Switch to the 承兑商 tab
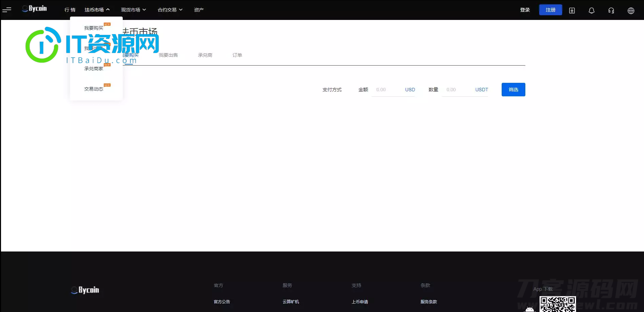This screenshot has height=312, width=644. tap(205, 55)
